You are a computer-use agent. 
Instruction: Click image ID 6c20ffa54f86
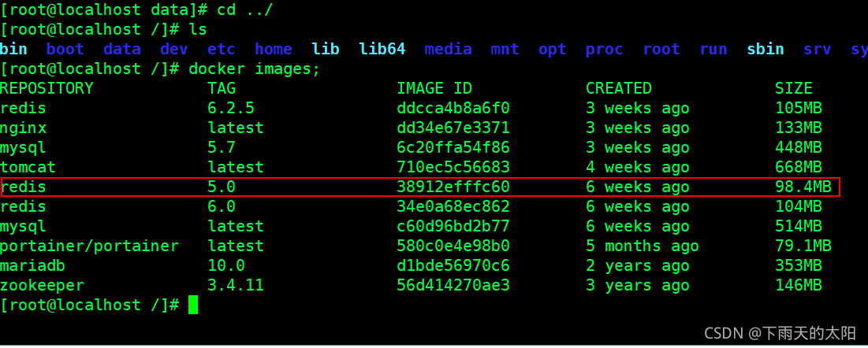tap(453, 148)
